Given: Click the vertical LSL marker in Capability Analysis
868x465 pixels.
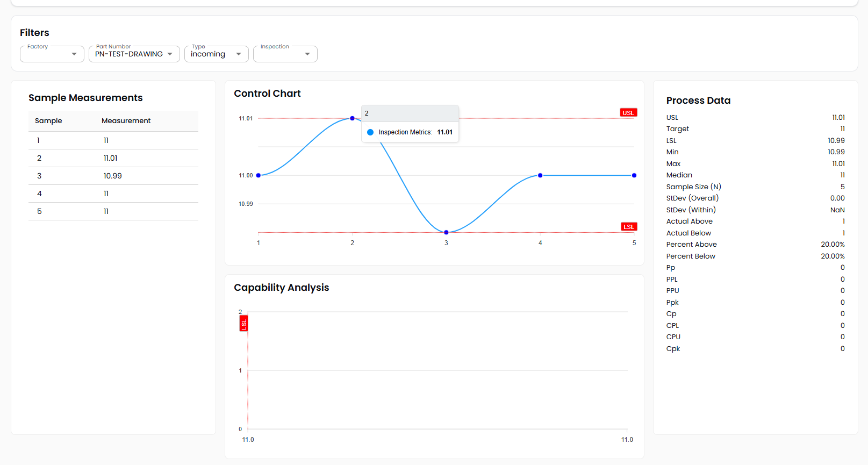Looking at the screenshot, I should coord(243,324).
